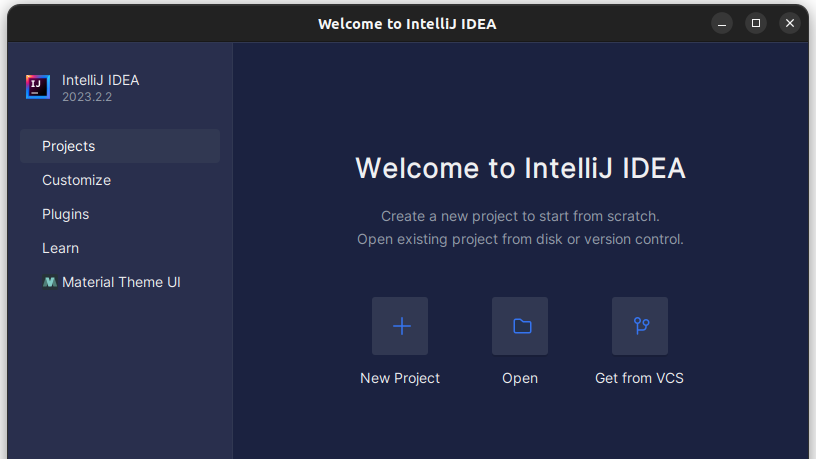816x459 pixels.
Task: Open Material Theme UI settings
Action: click(120, 282)
